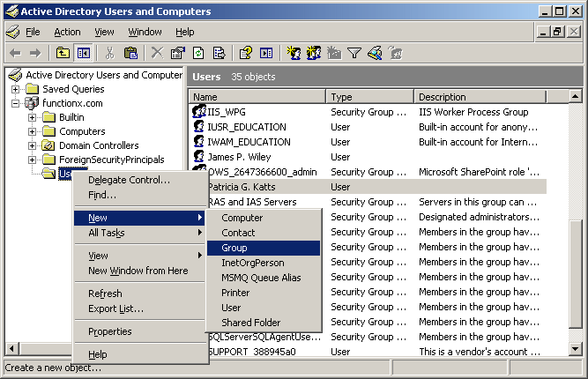
Task: Expand the Builtin node
Action: (x=33, y=117)
